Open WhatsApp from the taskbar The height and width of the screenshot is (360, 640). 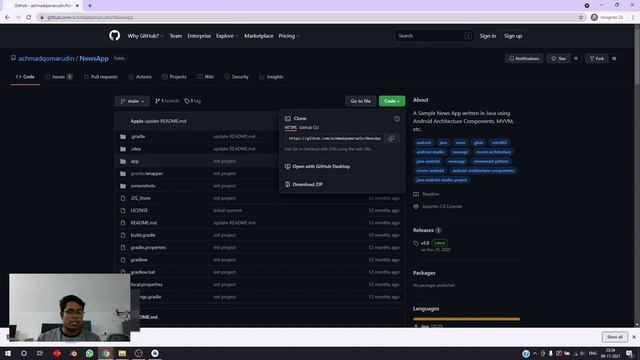tap(89, 353)
